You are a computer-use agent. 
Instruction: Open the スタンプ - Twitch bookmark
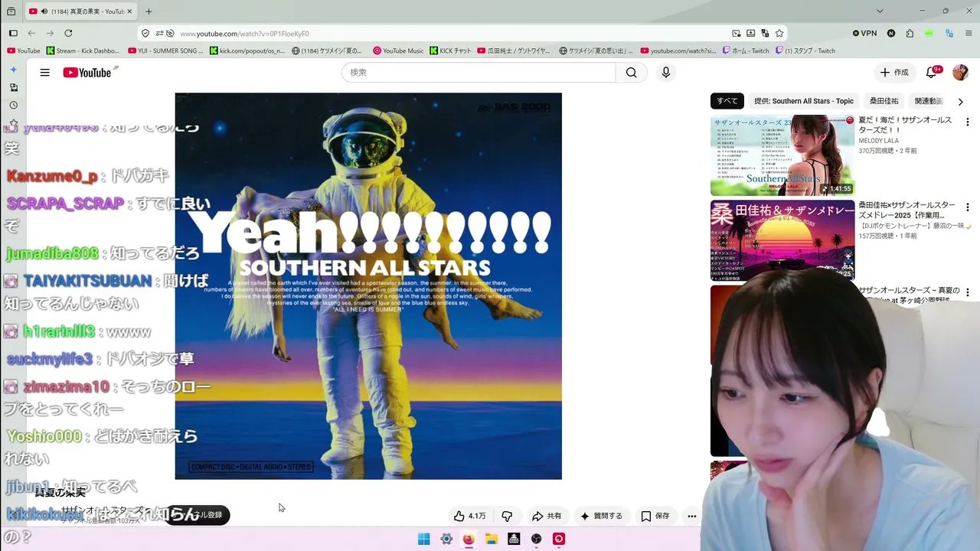805,51
